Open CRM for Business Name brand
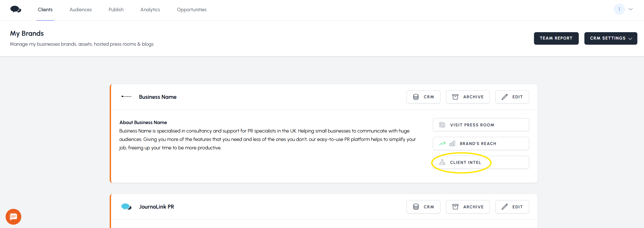 423,97
